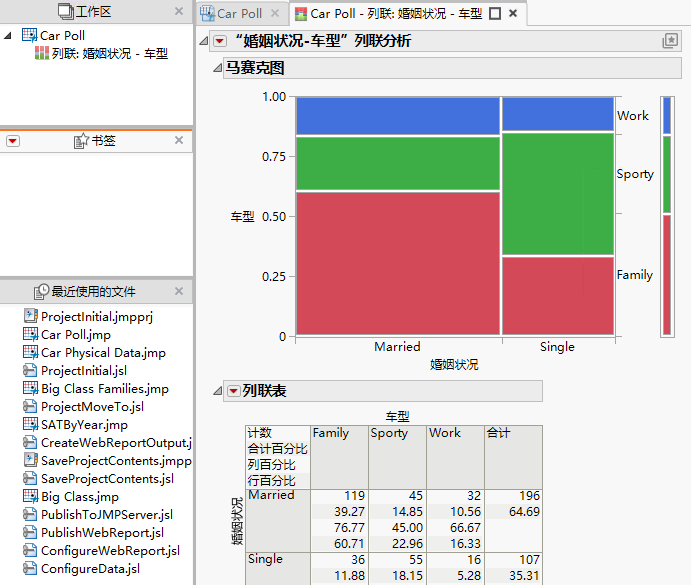Open the contingency table red triangle menu
The image size is (691, 585).
click(234, 391)
